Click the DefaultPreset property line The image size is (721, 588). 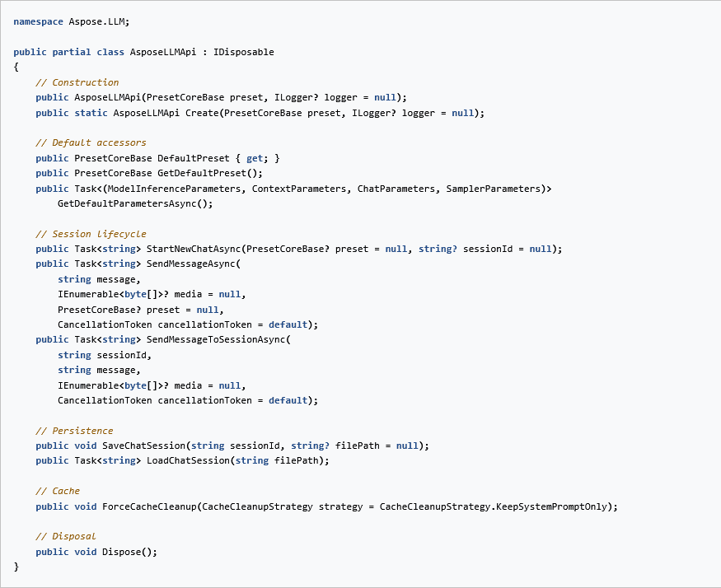click(x=157, y=158)
